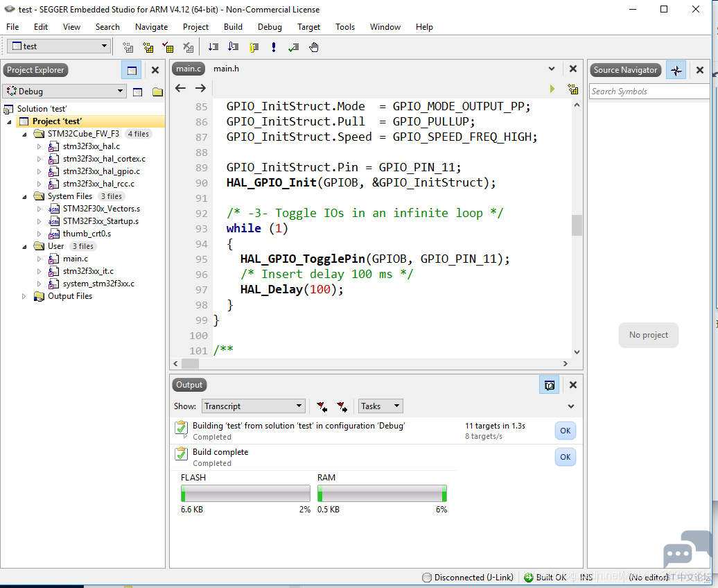718x588 pixels.
Task: Click first red-arrow filter icon in Output
Action: click(x=322, y=406)
